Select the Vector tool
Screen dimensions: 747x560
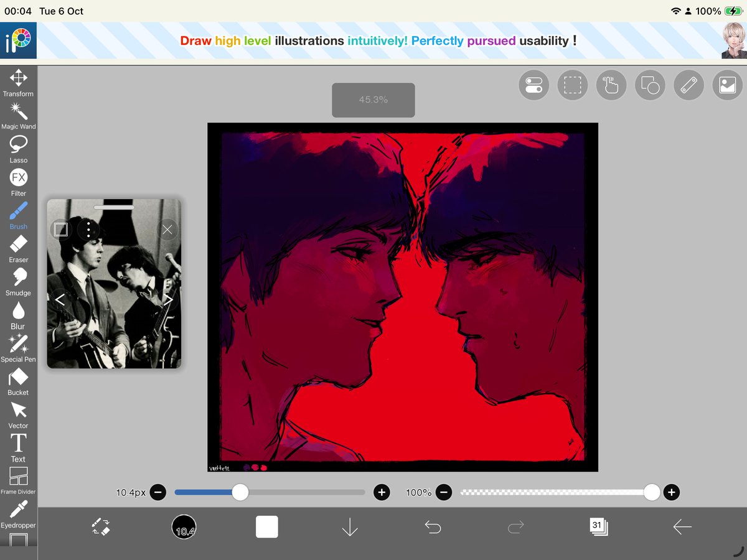pyautogui.click(x=18, y=415)
